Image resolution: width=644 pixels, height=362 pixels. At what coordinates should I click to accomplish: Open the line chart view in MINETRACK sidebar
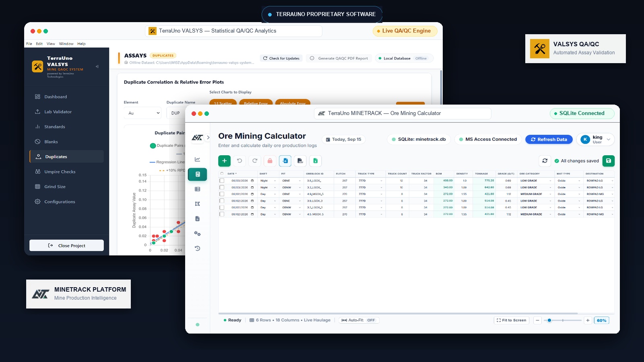(197, 159)
